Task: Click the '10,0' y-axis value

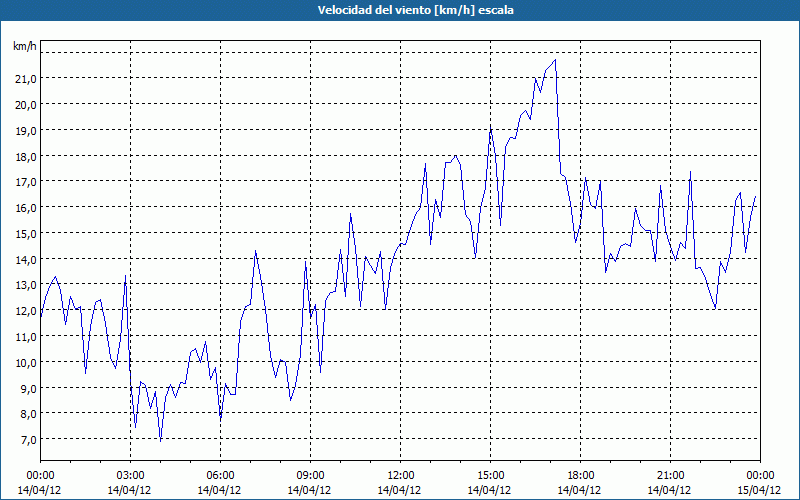Action: (x=26, y=362)
